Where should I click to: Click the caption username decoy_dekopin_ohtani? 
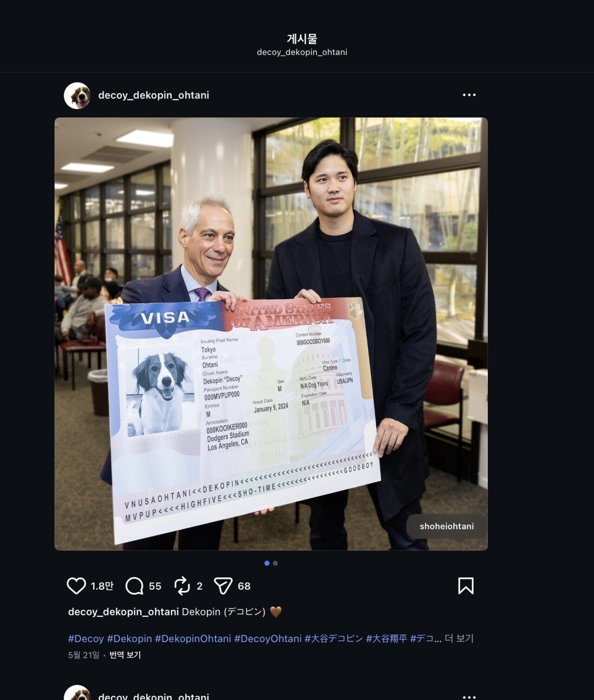pyautogui.click(x=123, y=612)
